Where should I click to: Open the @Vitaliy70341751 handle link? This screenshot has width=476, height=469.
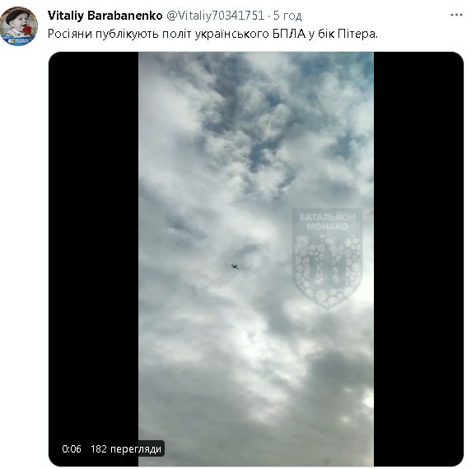click(215, 16)
